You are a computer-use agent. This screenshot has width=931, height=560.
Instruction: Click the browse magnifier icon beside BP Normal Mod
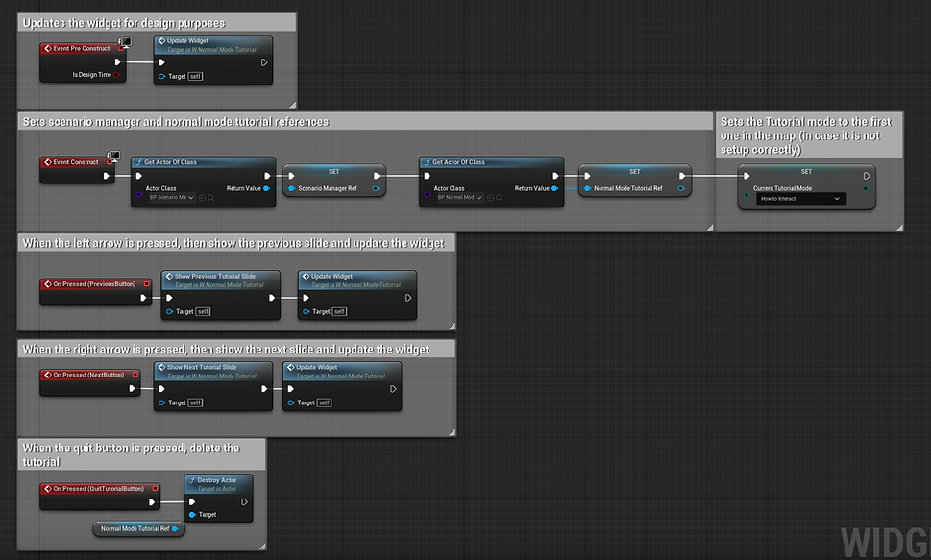[500, 198]
